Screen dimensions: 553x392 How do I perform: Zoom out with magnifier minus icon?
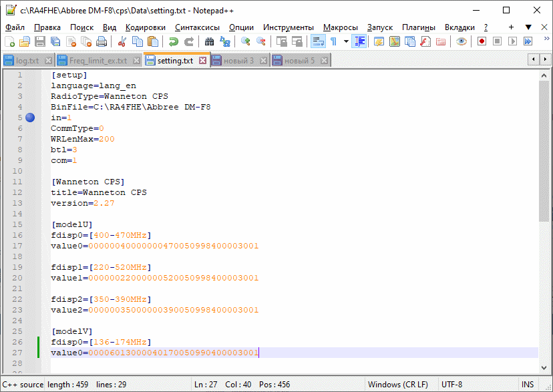pos(261,41)
